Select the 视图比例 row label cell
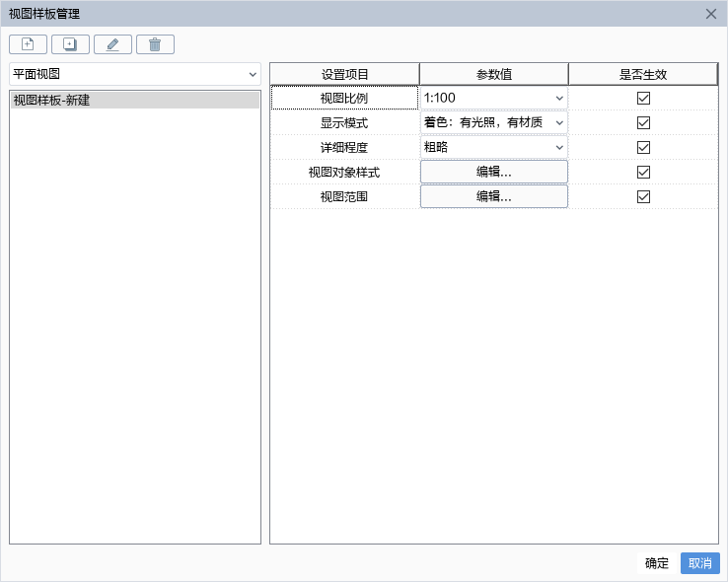This screenshot has height=582, width=728. pos(344,98)
